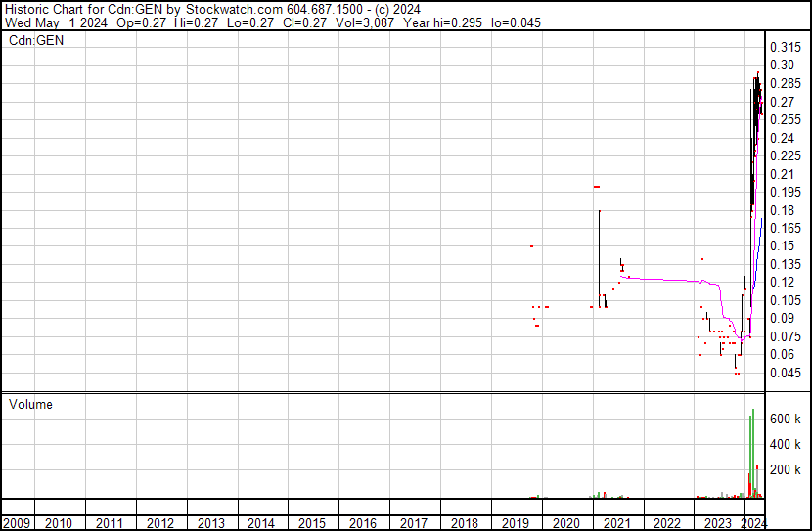Click the 0.075 price axis label

click(786, 336)
